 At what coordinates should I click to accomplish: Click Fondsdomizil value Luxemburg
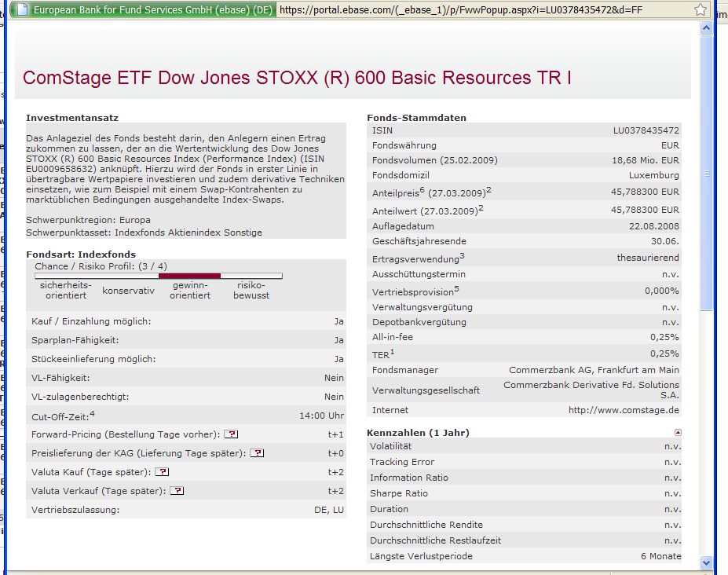click(653, 175)
